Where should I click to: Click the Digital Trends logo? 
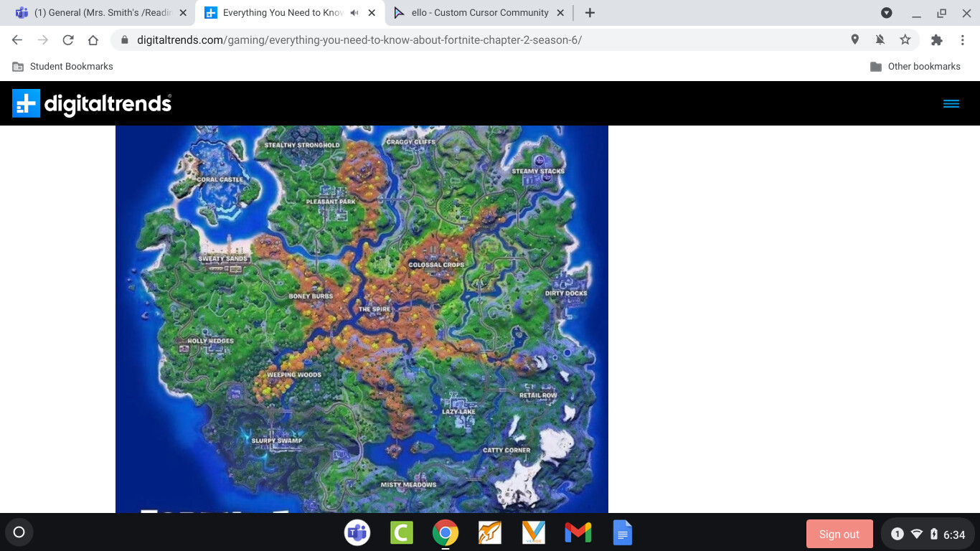(x=92, y=104)
